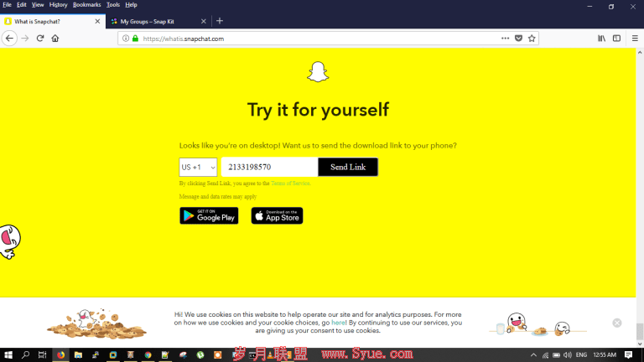
Task: Show hidden system tray icons
Action: click(533, 355)
